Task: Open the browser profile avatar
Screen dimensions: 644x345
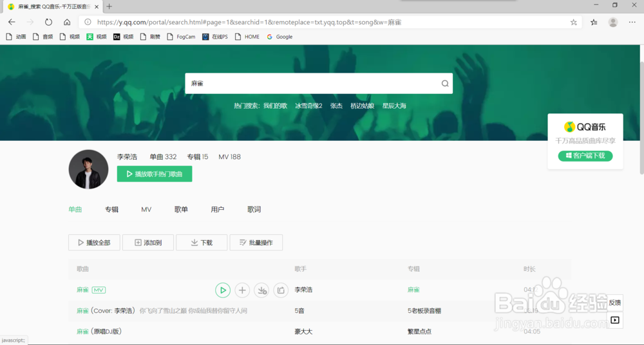Action: [613, 22]
